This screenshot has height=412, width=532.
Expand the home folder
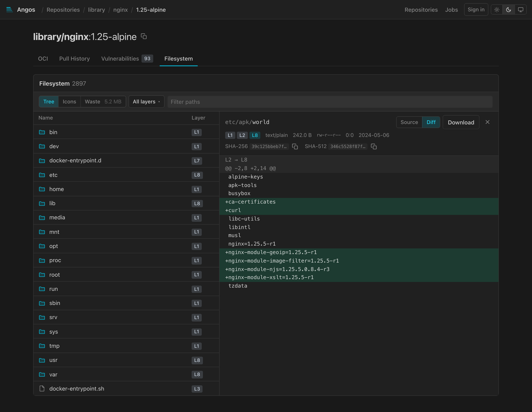126,189
